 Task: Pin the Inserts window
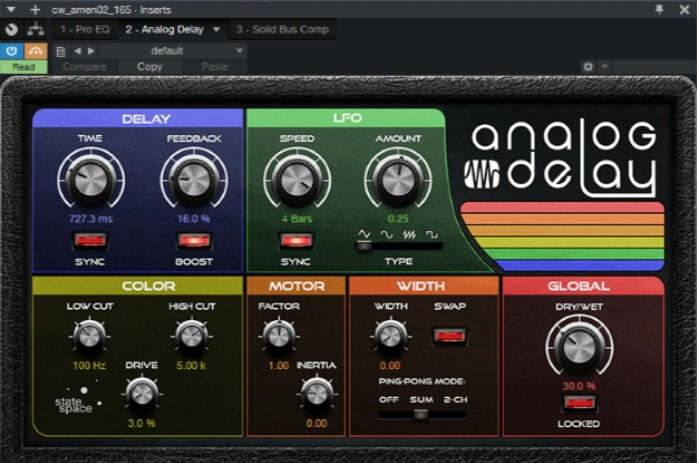(659, 9)
